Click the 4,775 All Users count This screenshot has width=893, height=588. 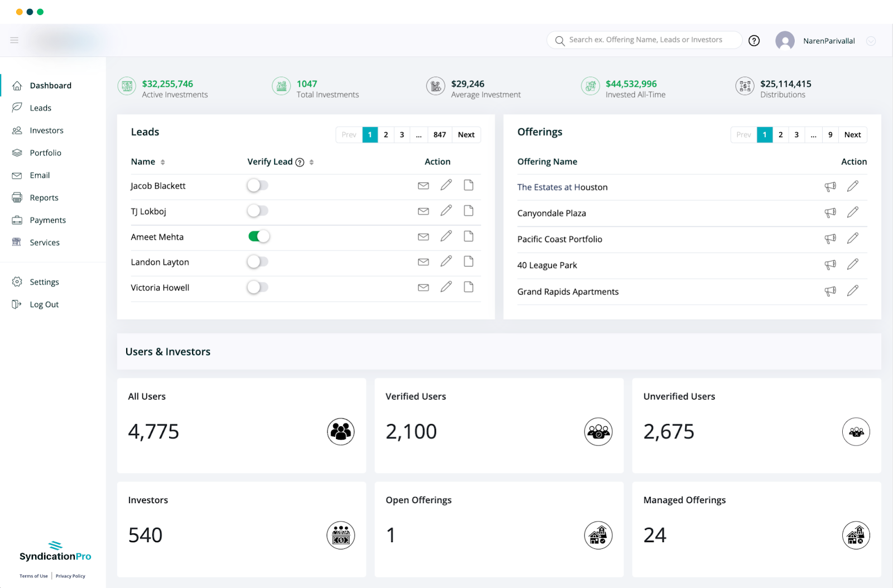(x=153, y=431)
